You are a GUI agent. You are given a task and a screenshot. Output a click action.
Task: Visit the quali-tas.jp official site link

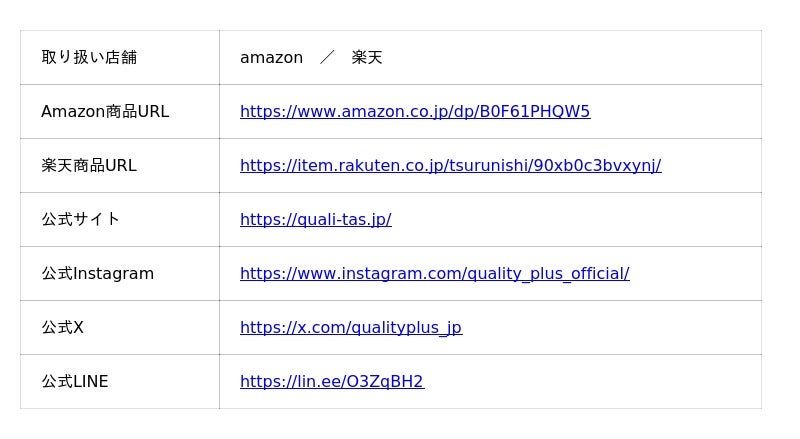[315, 220]
